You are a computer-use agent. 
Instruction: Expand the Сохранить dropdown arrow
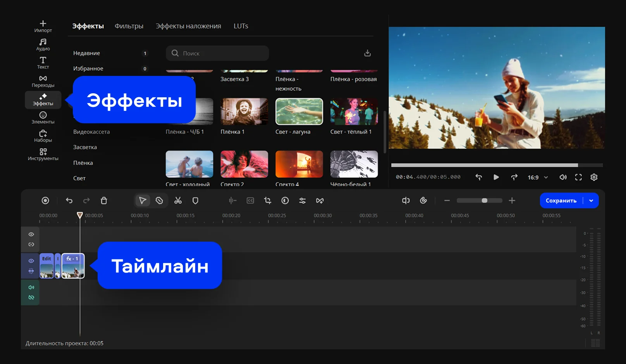coord(591,201)
